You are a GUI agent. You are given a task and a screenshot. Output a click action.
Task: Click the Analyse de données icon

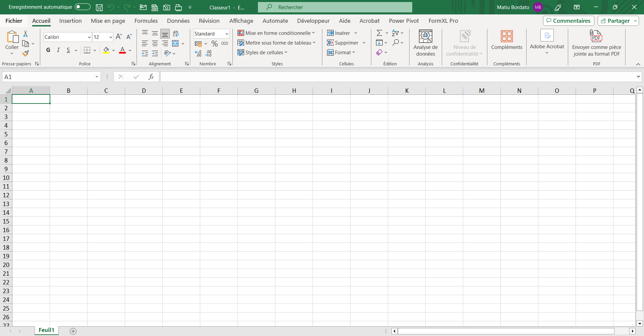click(425, 43)
